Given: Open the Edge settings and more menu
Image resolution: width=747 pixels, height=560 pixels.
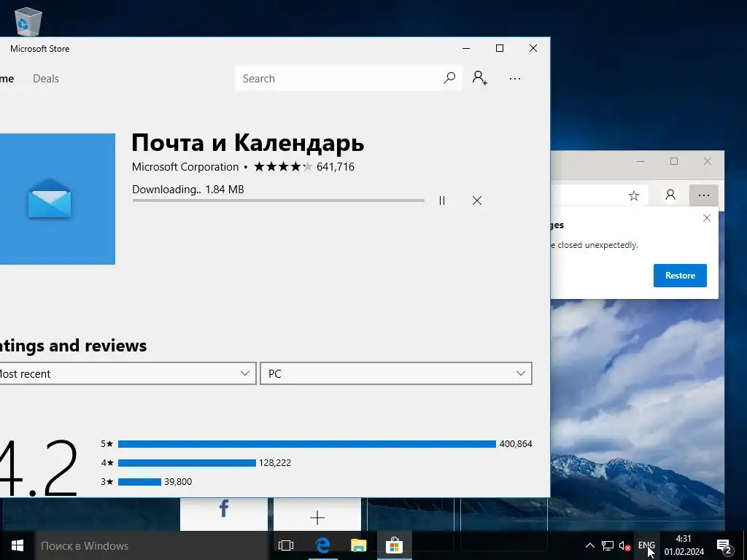Looking at the screenshot, I should click(x=704, y=195).
